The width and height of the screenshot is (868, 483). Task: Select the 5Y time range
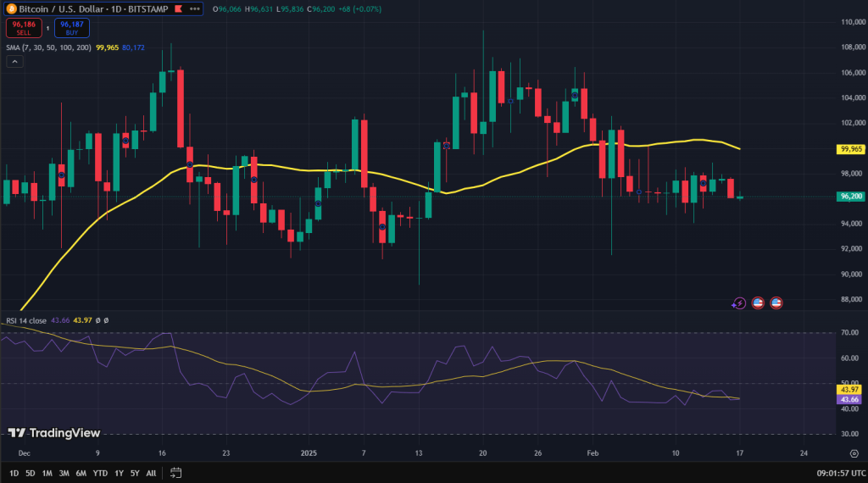(135, 473)
